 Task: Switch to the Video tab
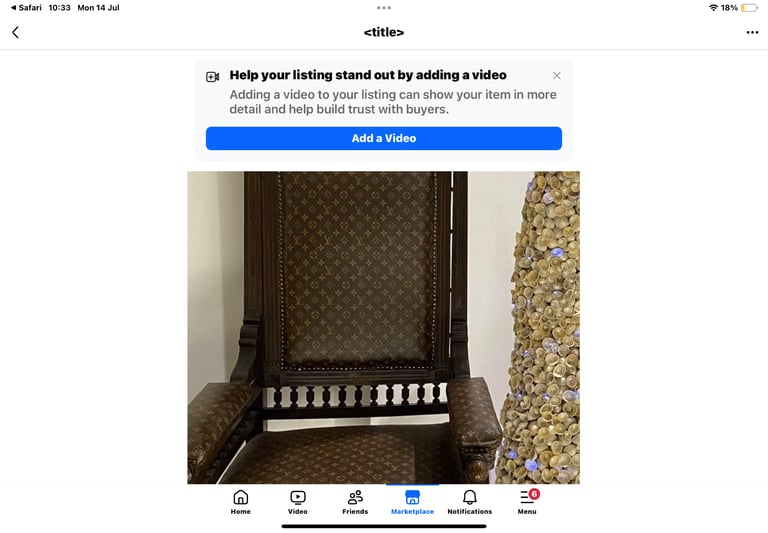click(297, 502)
